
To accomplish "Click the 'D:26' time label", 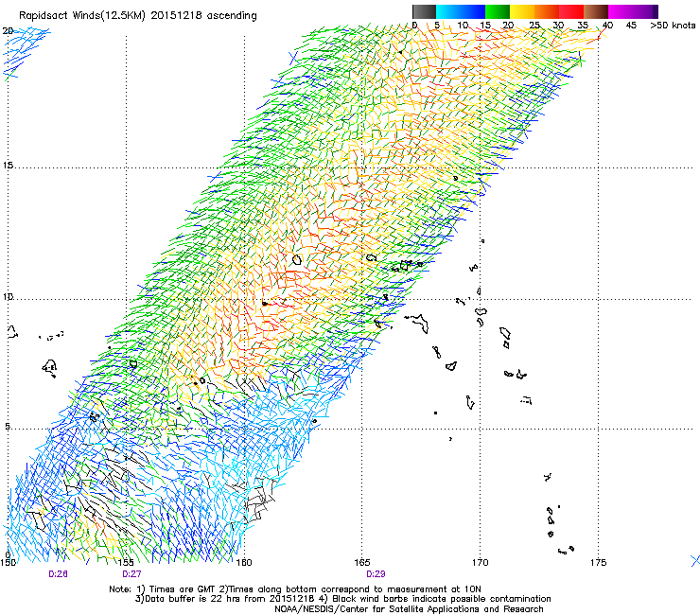I will [58, 574].
